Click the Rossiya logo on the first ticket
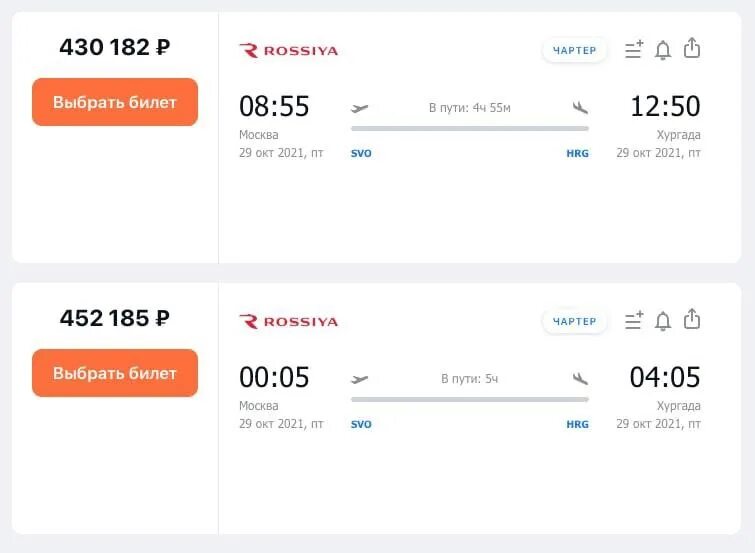The width and height of the screenshot is (755, 553). point(288,51)
